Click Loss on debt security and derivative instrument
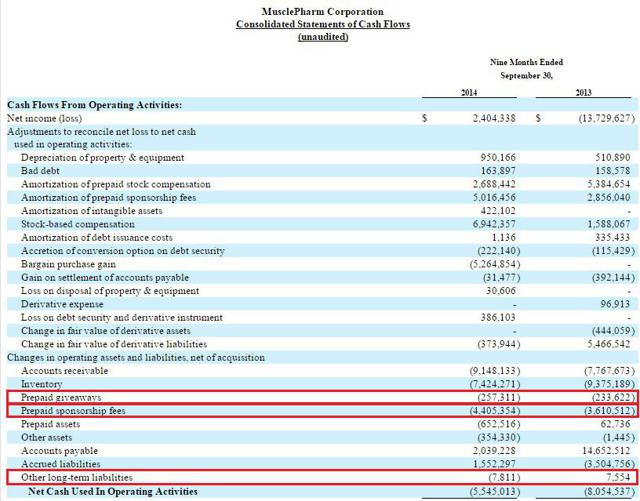Screen dimensions: 640x501 coord(122,318)
